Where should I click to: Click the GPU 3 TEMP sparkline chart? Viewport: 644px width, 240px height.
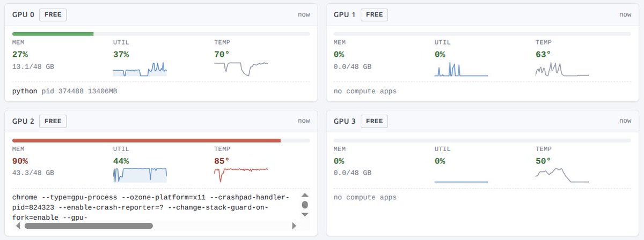coord(562,175)
